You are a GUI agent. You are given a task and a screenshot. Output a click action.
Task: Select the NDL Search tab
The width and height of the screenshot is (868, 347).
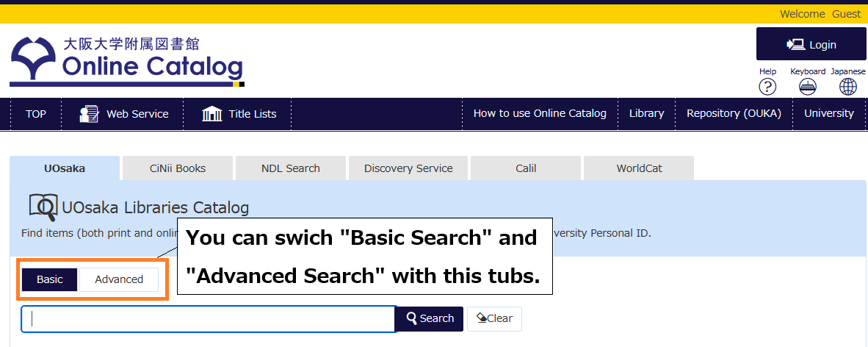291,168
